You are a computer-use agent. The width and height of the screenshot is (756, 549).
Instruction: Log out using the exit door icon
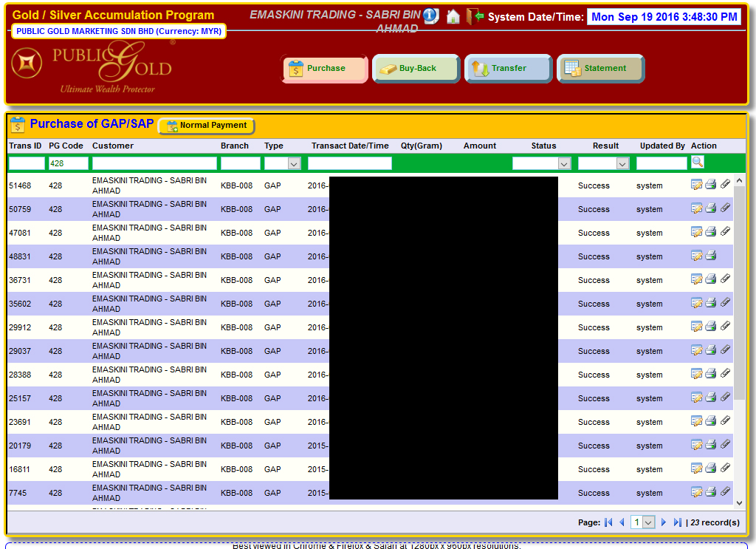pyautogui.click(x=475, y=16)
